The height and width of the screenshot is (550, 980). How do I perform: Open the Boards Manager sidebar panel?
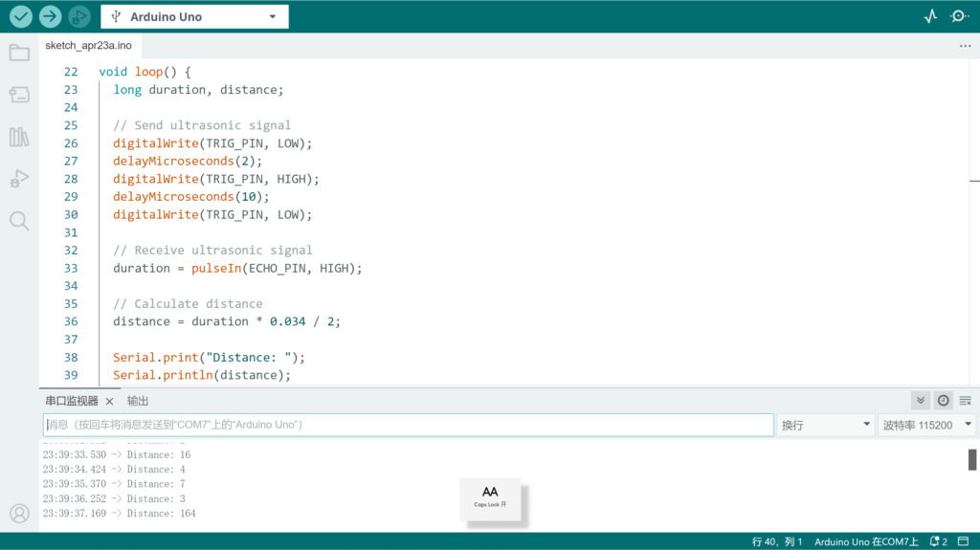pyautogui.click(x=19, y=95)
